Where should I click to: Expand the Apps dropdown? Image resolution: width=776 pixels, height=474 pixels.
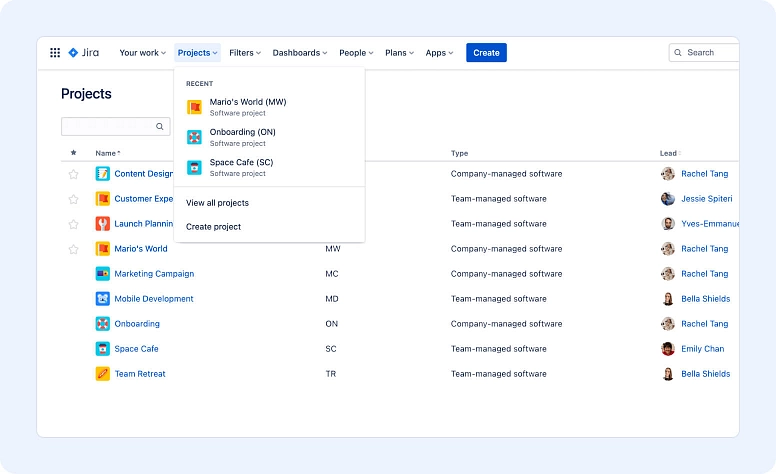click(x=439, y=53)
